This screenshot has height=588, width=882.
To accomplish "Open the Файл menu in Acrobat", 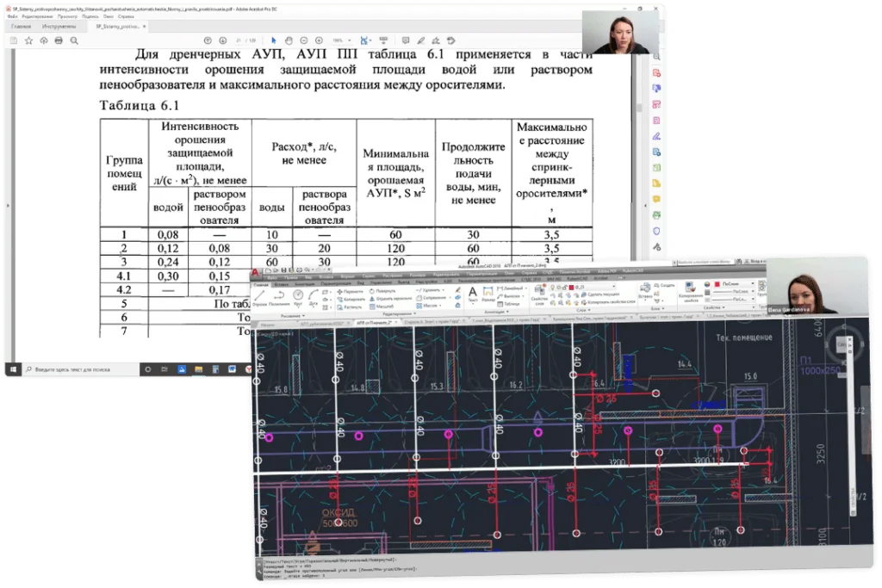I will [12, 17].
